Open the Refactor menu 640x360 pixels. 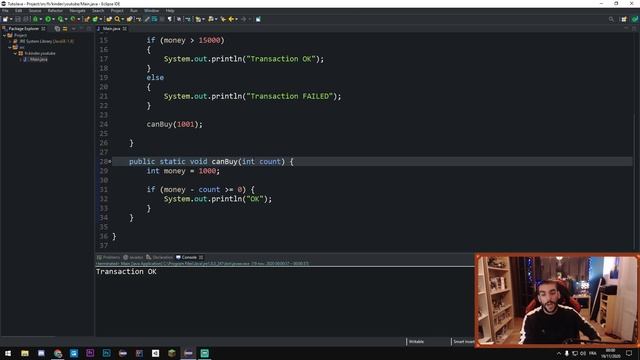(55, 11)
